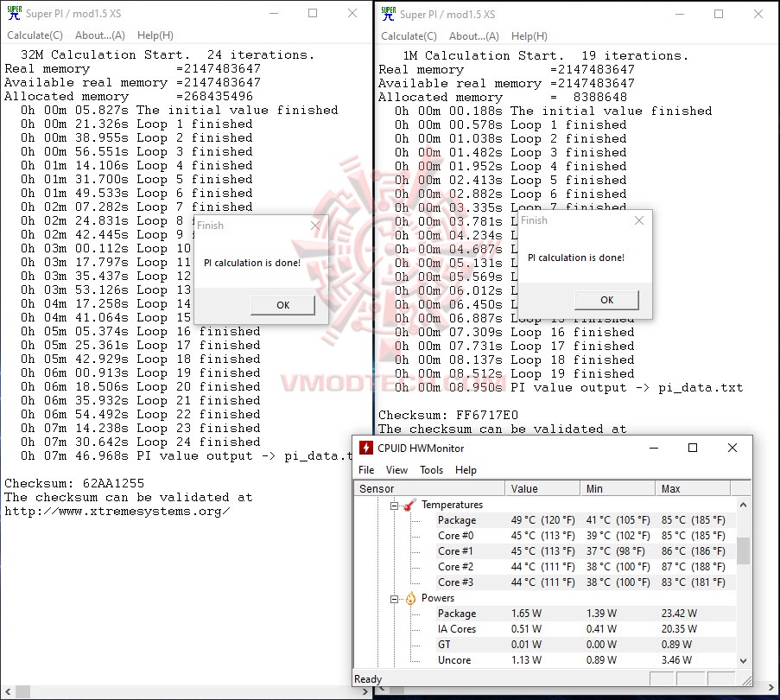Click the Super PI icon in the left window title
This screenshot has height=700, width=780.
coord(14,14)
